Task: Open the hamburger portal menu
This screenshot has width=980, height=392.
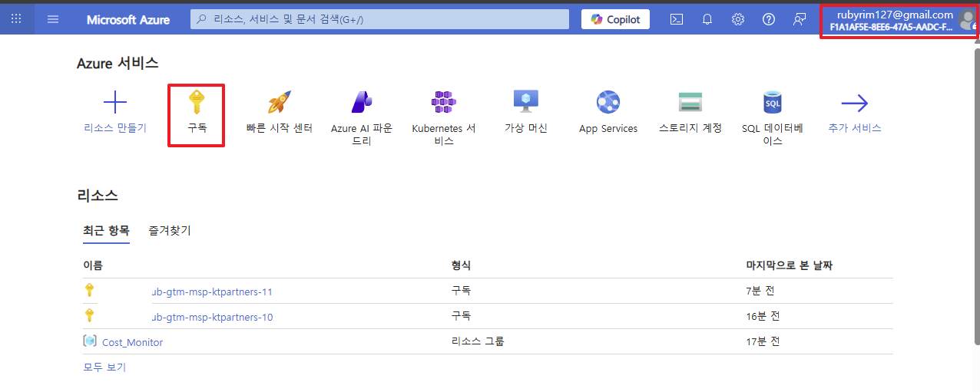Action: pos(53,19)
